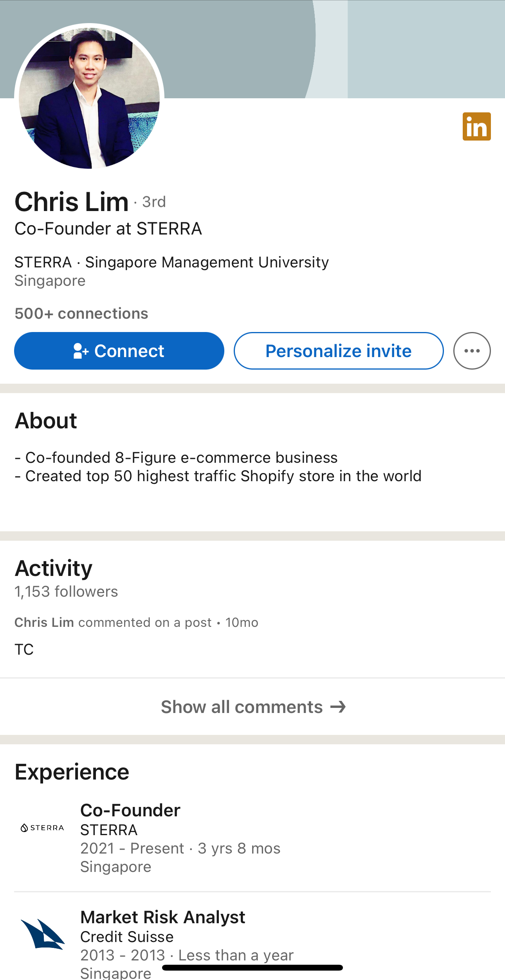The image size is (505, 980).
Task: Tap the Credit Suisse sail logo
Action: click(42, 934)
